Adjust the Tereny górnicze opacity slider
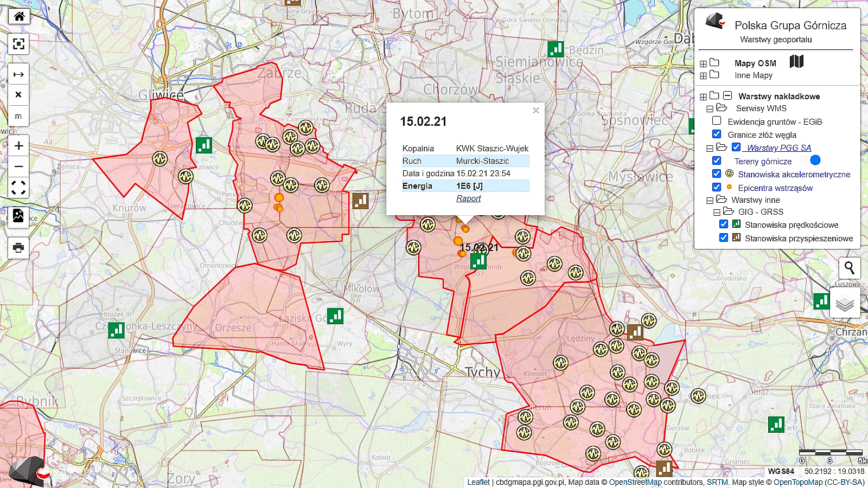868x488 pixels. coord(815,160)
